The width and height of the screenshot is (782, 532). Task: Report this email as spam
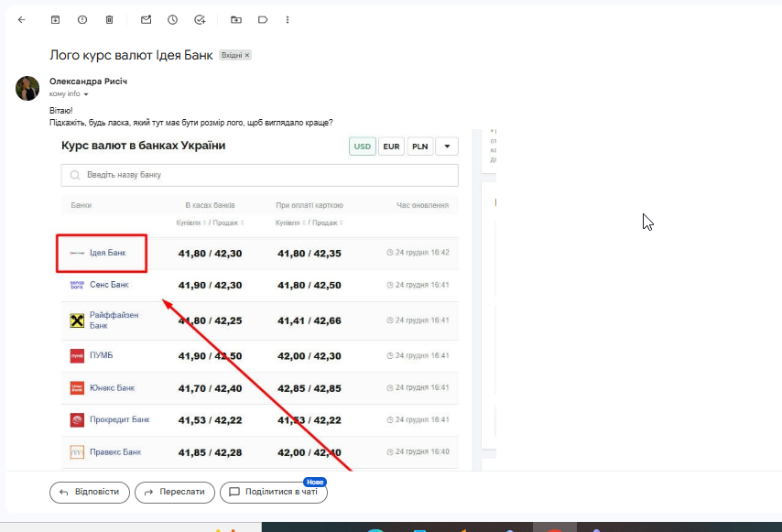point(82,20)
